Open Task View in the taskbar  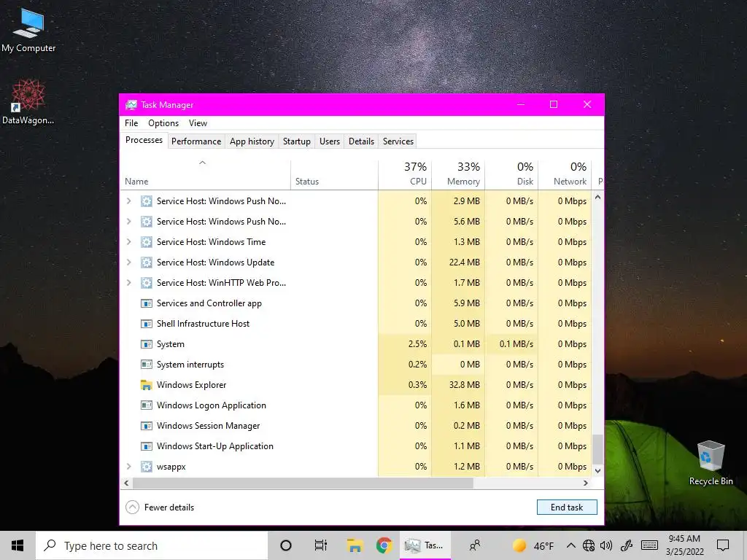click(321, 545)
